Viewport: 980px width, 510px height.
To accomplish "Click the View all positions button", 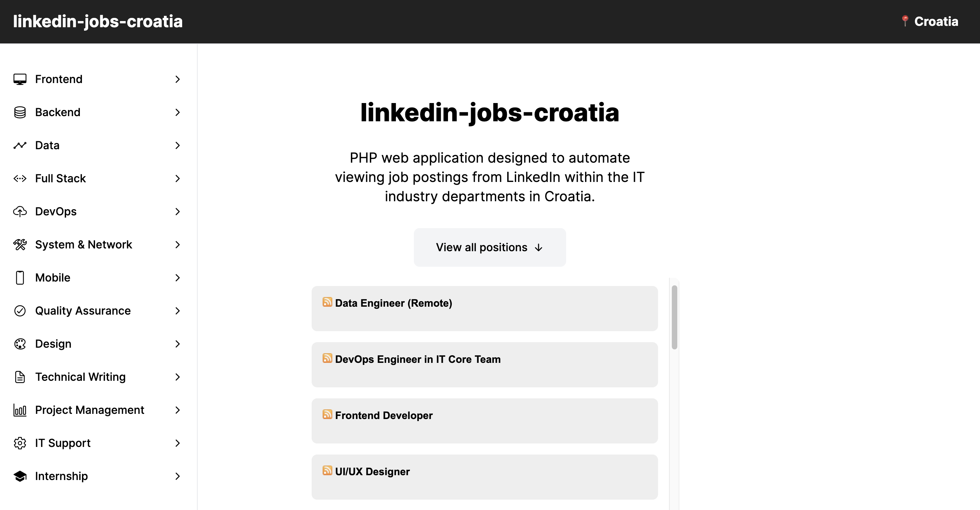I will pyautogui.click(x=489, y=247).
